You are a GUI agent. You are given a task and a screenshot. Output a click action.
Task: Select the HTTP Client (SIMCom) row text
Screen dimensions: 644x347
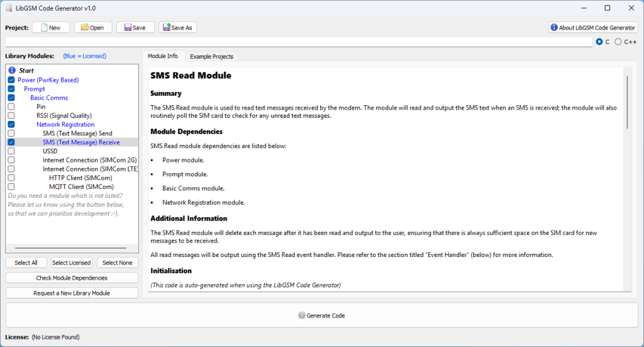pos(80,178)
